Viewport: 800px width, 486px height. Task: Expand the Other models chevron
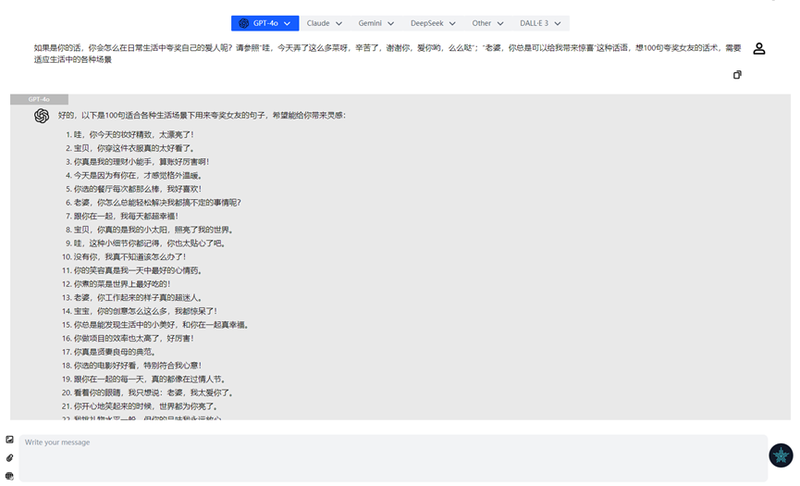pyautogui.click(x=500, y=23)
